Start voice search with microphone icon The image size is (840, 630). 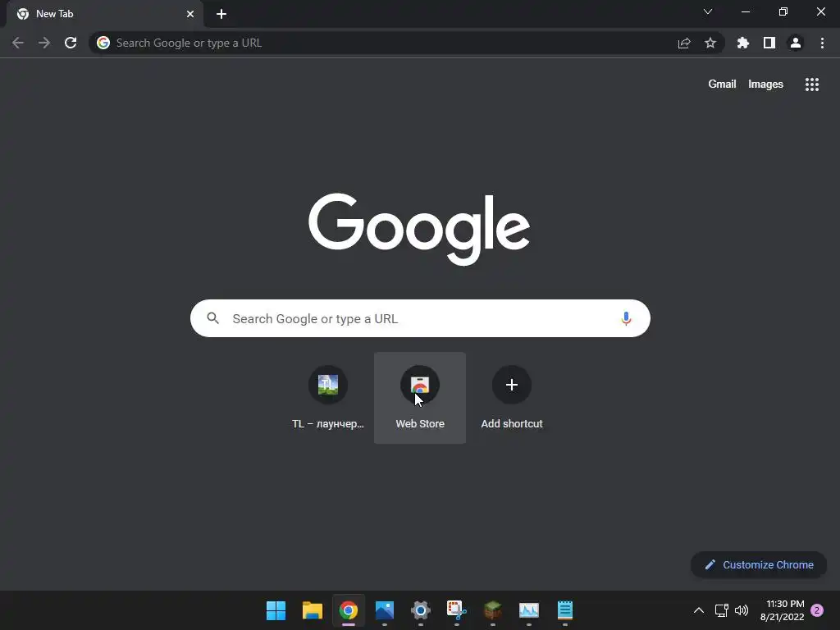point(626,319)
